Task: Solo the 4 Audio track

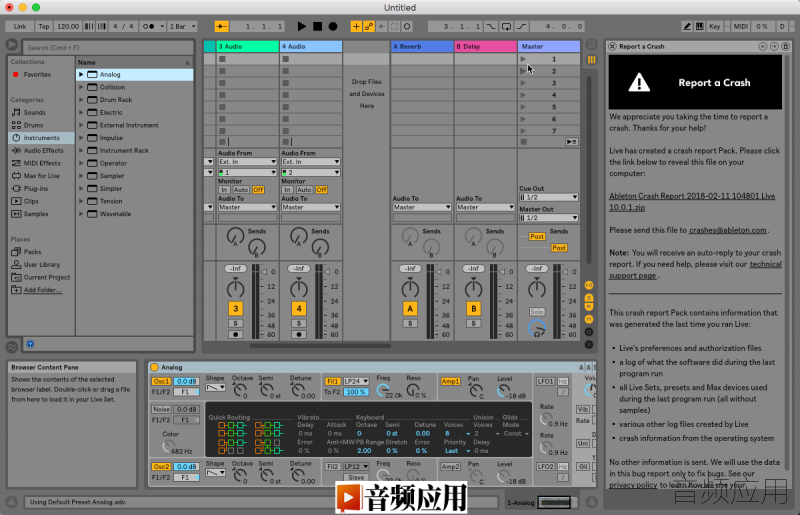Action: point(298,324)
